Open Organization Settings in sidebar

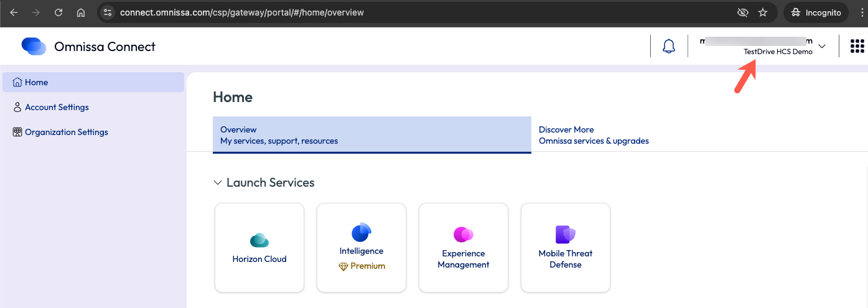coord(66,132)
